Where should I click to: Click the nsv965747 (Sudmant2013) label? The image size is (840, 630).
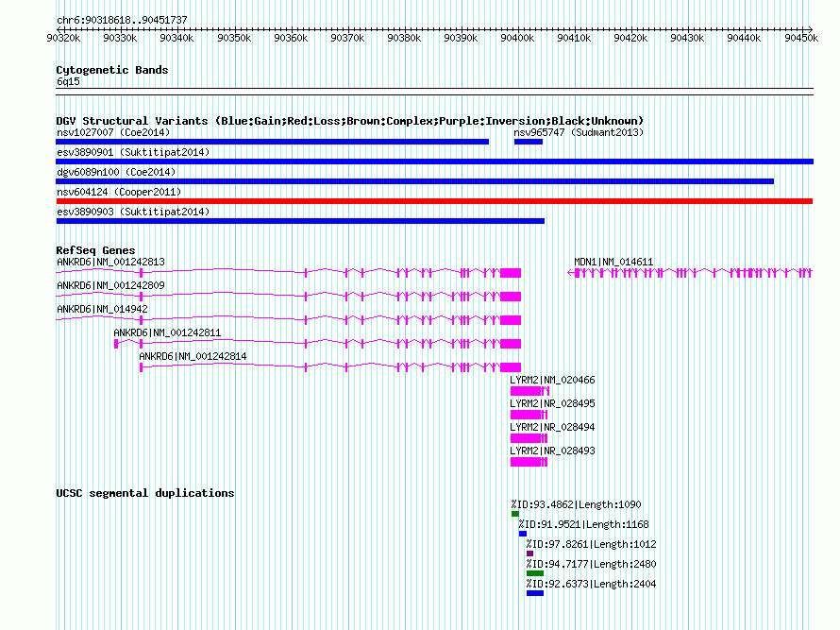pos(579,132)
